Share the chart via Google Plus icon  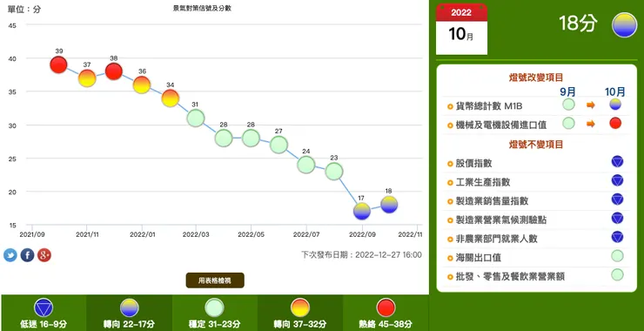tap(44, 255)
